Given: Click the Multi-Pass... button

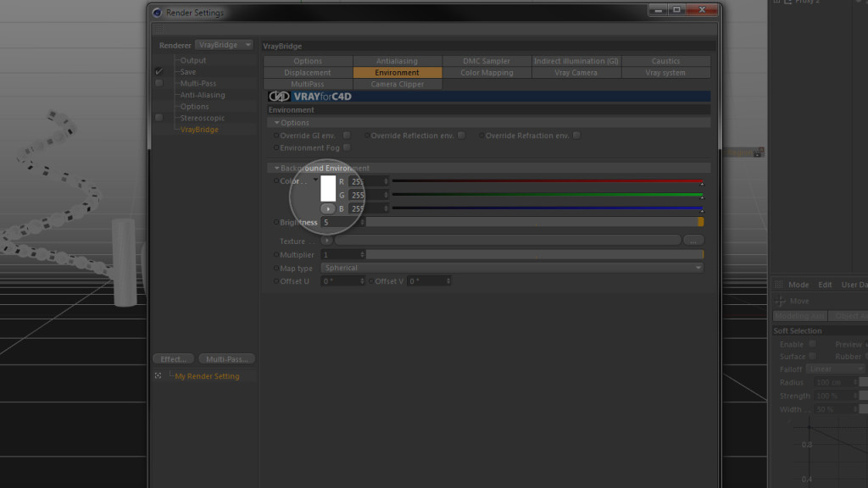Looking at the screenshot, I should [227, 359].
